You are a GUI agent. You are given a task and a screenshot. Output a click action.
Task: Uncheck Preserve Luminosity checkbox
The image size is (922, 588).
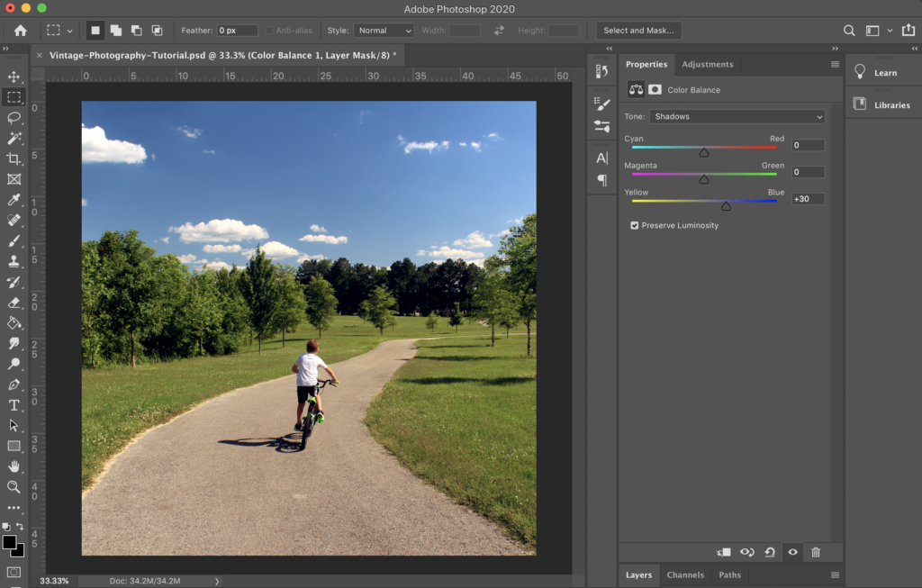coord(635,225)
